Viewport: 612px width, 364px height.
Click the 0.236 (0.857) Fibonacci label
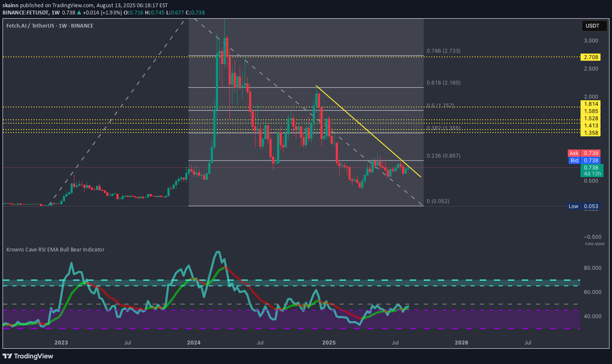pos(443,156)
